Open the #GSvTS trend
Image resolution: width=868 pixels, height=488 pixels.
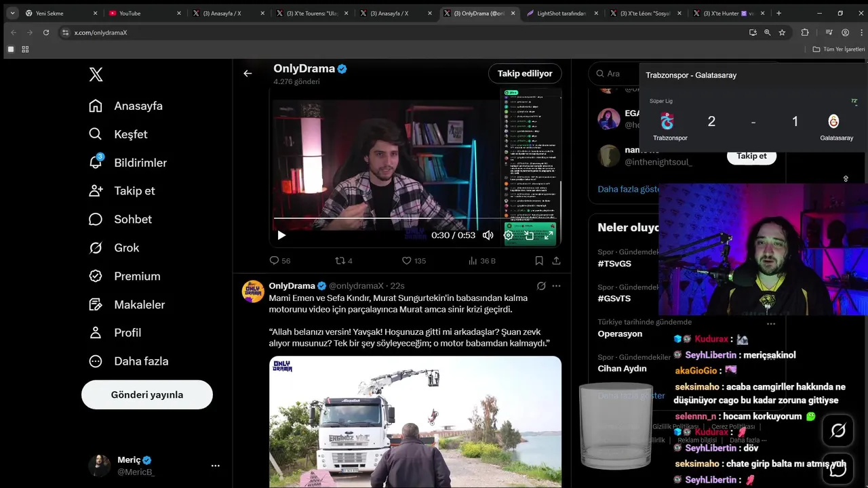click(x=614, y=298)
